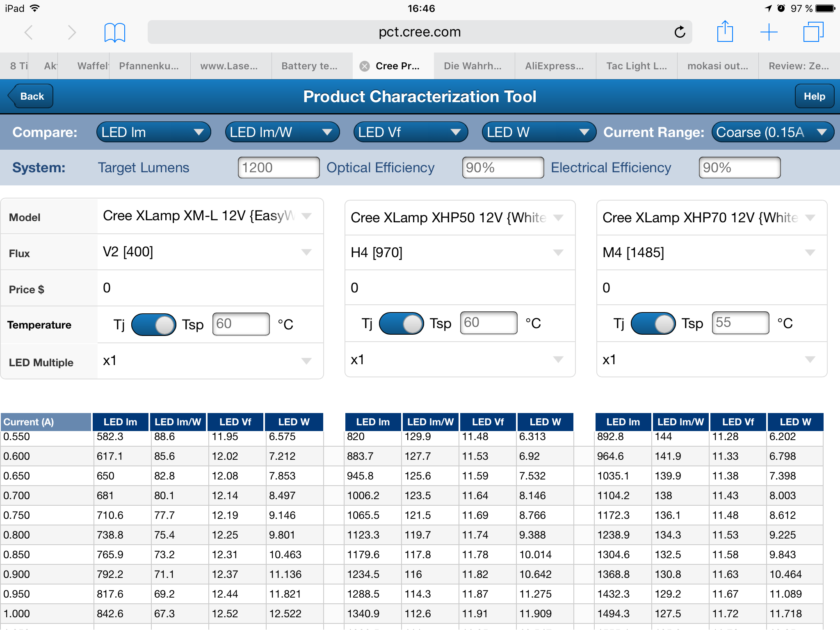Open Current Range Coarse dropdown
840x630 pixels.
coord(773,132)
